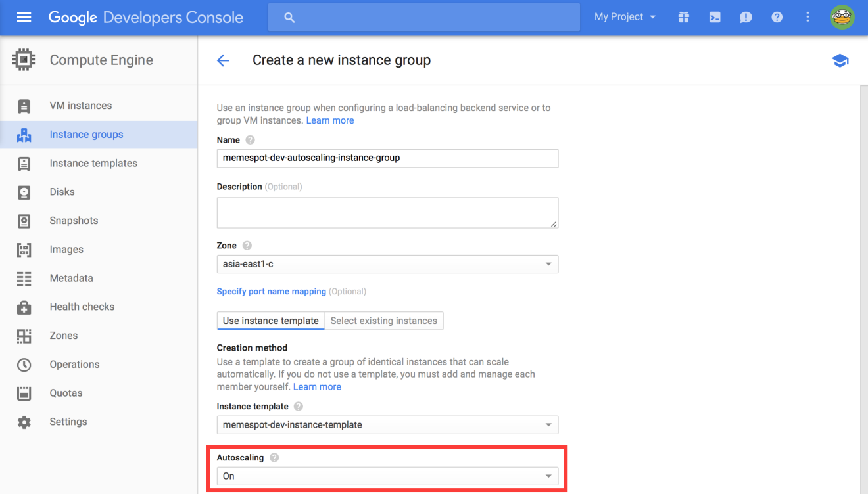This screenshot has height=494, width=868.
Task: Expand the Instance template dropdown
Action: [x=387, y=425]
